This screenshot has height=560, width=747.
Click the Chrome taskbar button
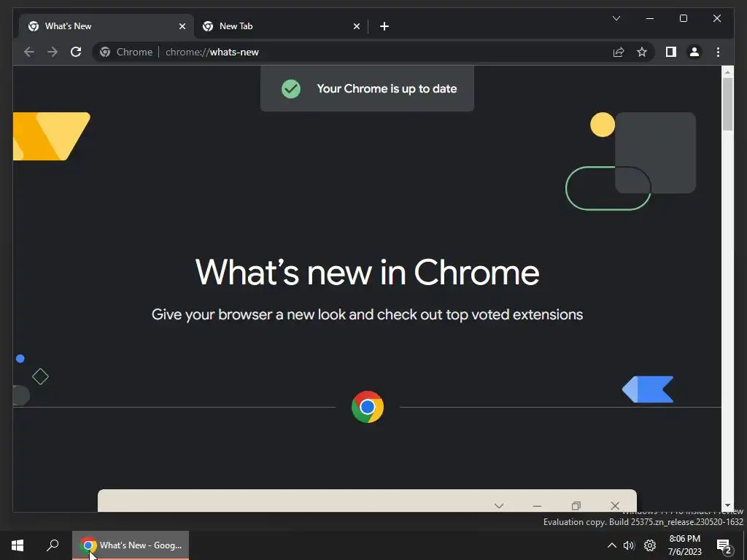coord(131,545)
